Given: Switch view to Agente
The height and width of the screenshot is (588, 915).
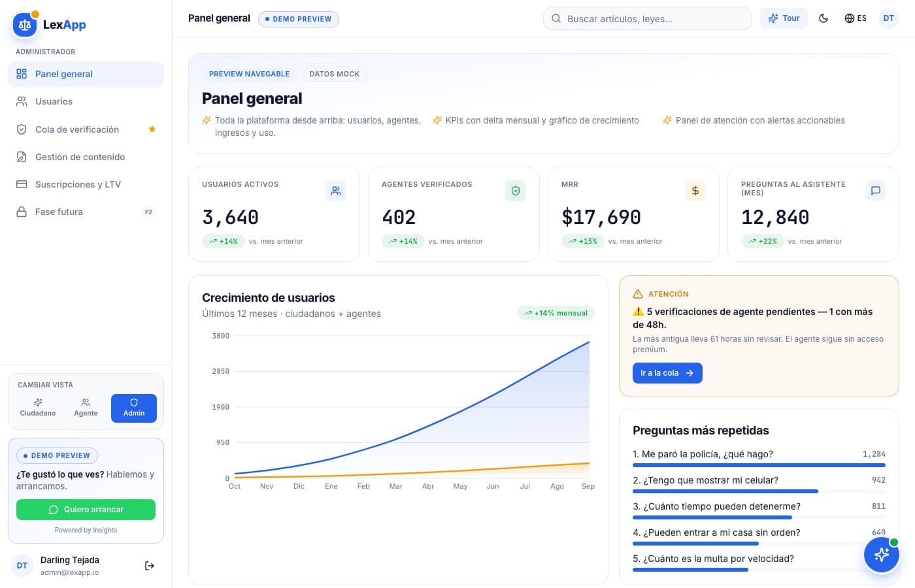Looking at the screenshot, I should 86,408.
